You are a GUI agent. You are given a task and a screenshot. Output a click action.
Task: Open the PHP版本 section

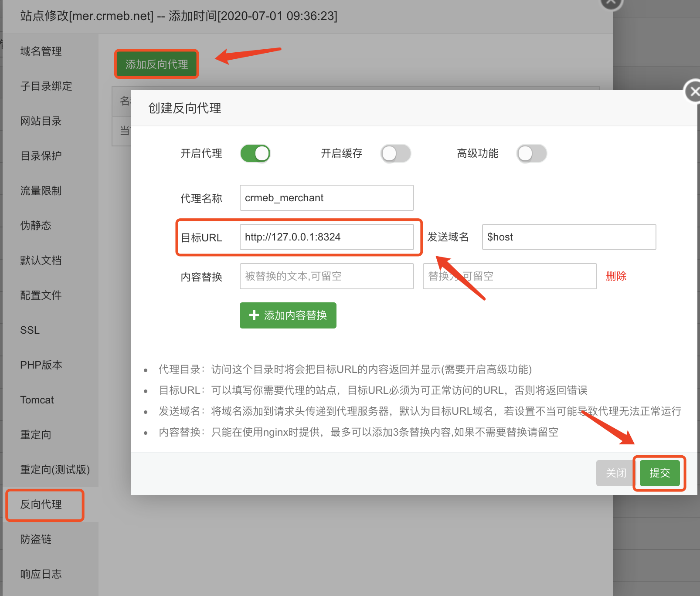(x=41, y=365)
